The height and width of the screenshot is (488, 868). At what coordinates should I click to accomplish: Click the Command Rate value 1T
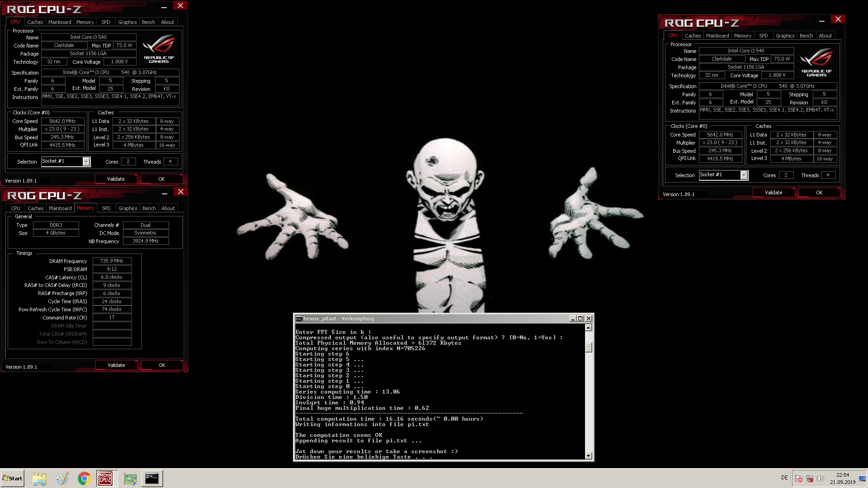112,318
